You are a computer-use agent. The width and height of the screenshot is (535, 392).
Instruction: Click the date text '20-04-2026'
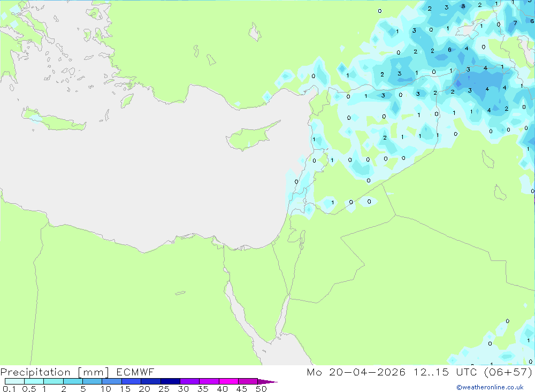367,372
